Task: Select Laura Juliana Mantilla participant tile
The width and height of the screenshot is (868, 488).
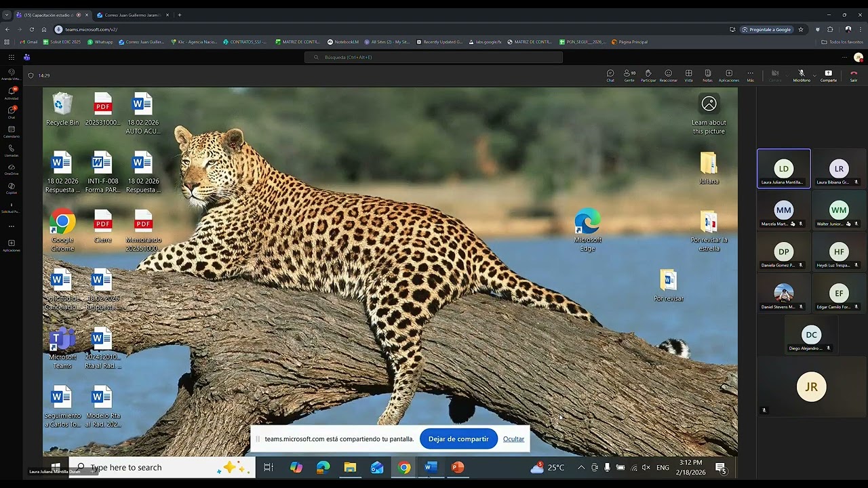Action: click(784, 168)
